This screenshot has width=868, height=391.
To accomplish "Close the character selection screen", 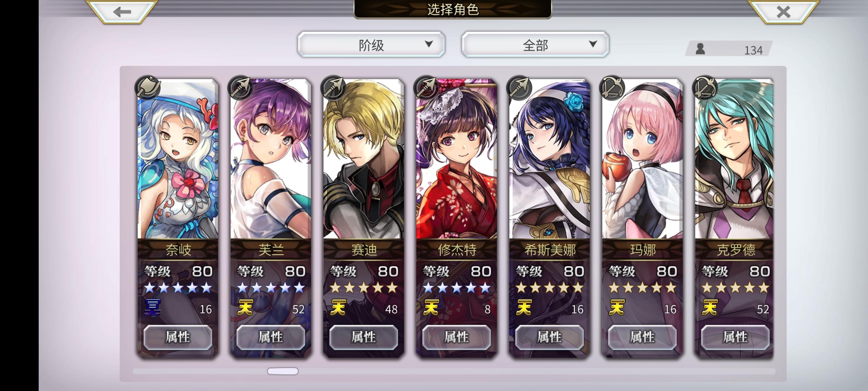I will point(783,12).
